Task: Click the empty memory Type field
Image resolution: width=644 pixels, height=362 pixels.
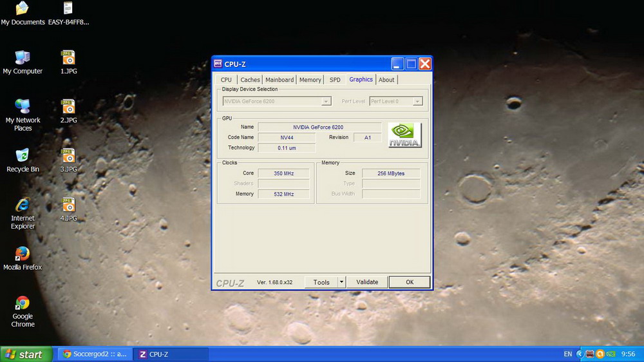Action: (x=391, y=184)
